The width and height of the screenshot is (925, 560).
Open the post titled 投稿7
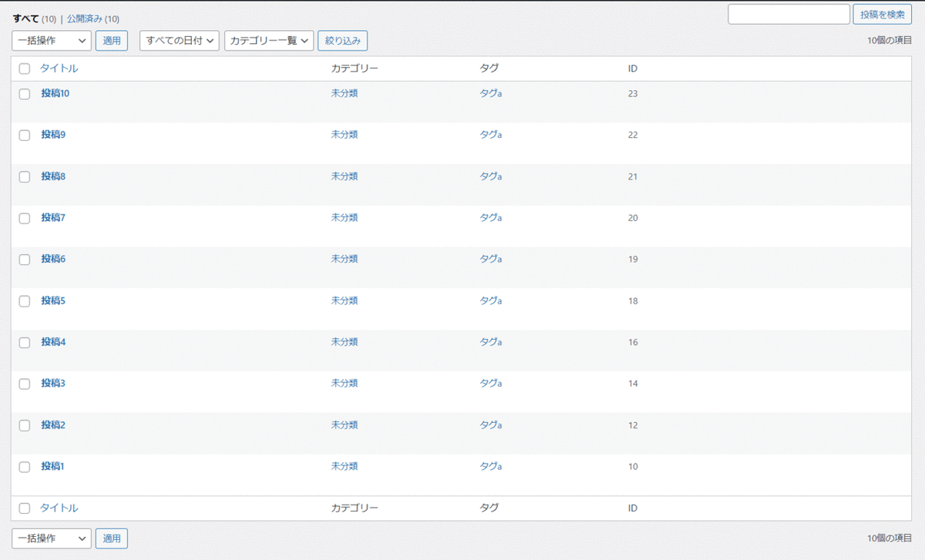[53, 218]
